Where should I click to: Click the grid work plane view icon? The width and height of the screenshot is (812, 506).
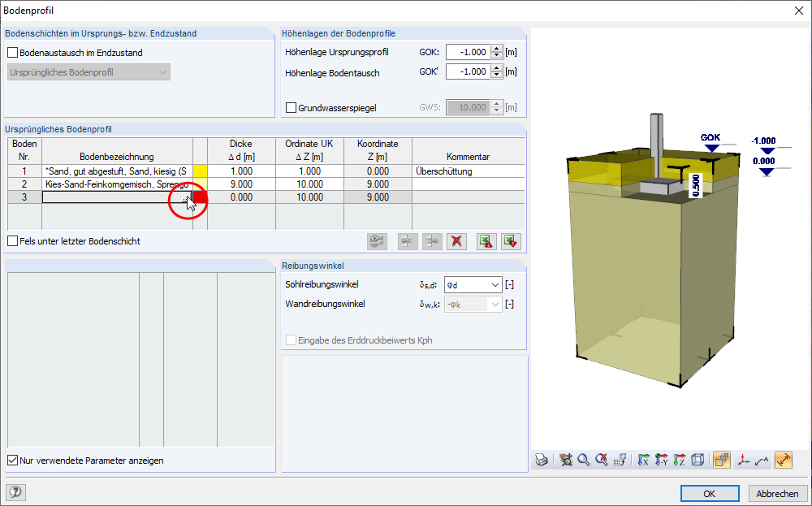pos(620,460)
